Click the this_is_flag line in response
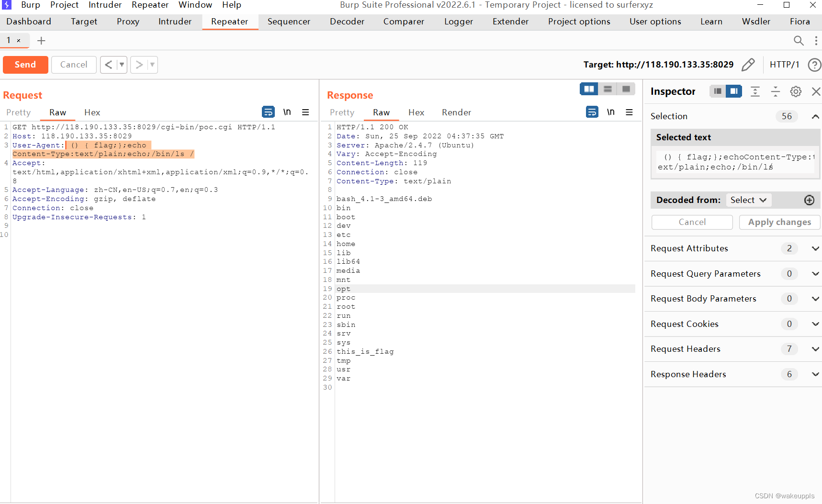The width and height of the screenshot is (822, 504). coord(365,352)
